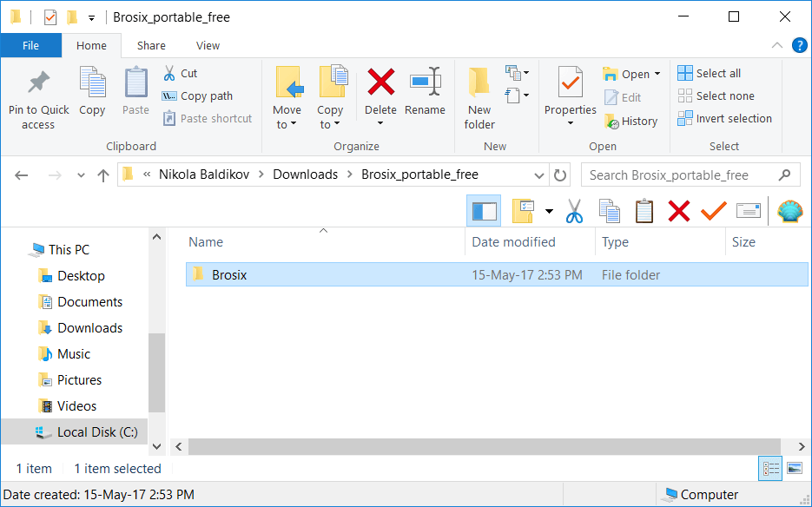The height and width of the screenshot is (507, 812).
Task: Switch to details view icon
Action: coord(770,469)
